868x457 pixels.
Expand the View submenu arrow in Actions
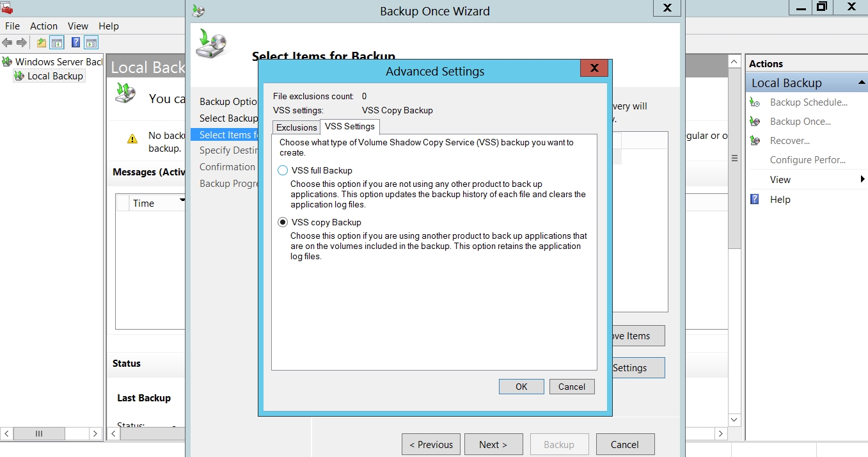click(863, 180)
